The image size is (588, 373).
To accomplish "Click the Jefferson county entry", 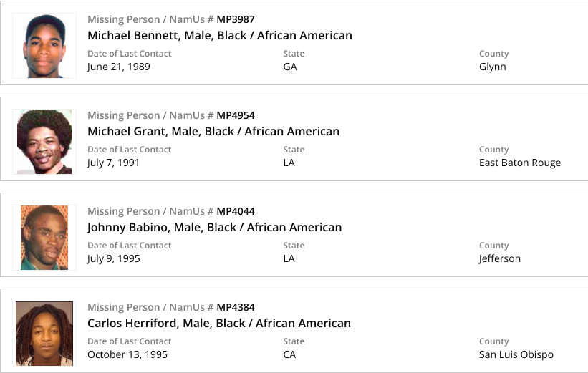I will click(500, 258).
